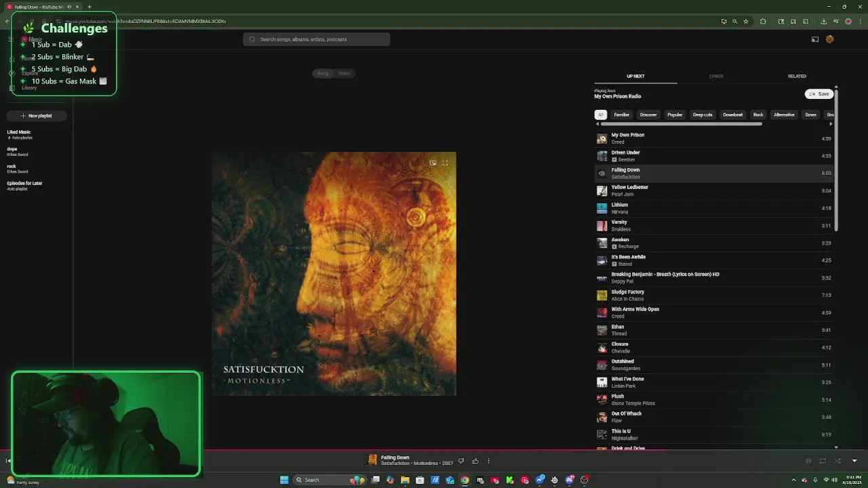The height and width of the screenshot is (488, 868).
Task: Play Outshined by Soundgarden in queue
Action: pos(714,365)
